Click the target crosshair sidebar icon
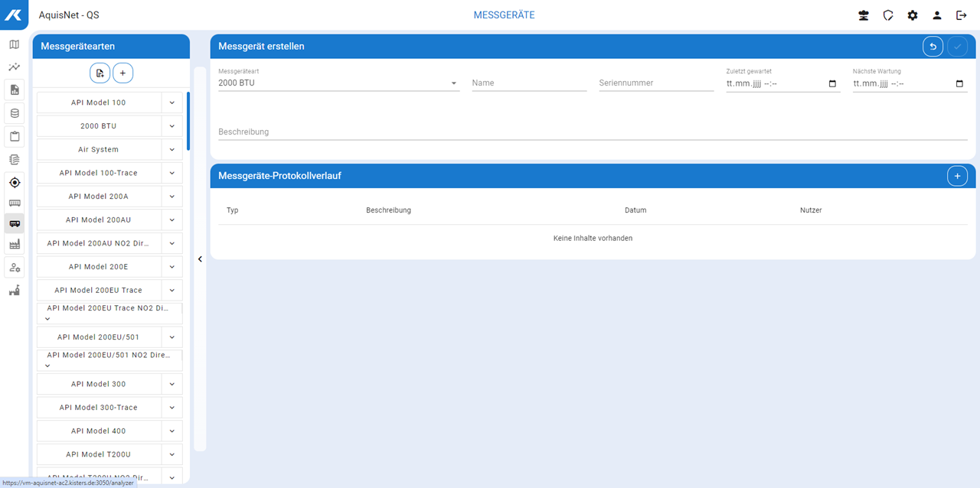This screenshot has width=980, height=488. tap(14, 183)
